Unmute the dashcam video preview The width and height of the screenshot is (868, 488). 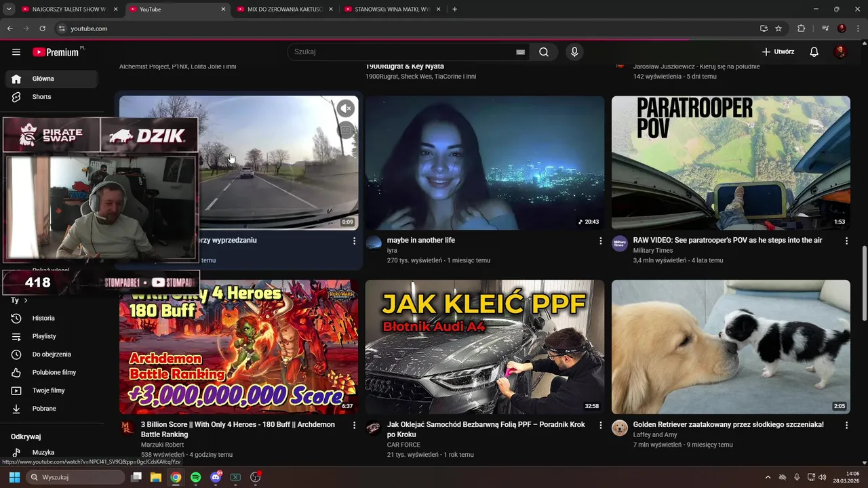[346, 108]
